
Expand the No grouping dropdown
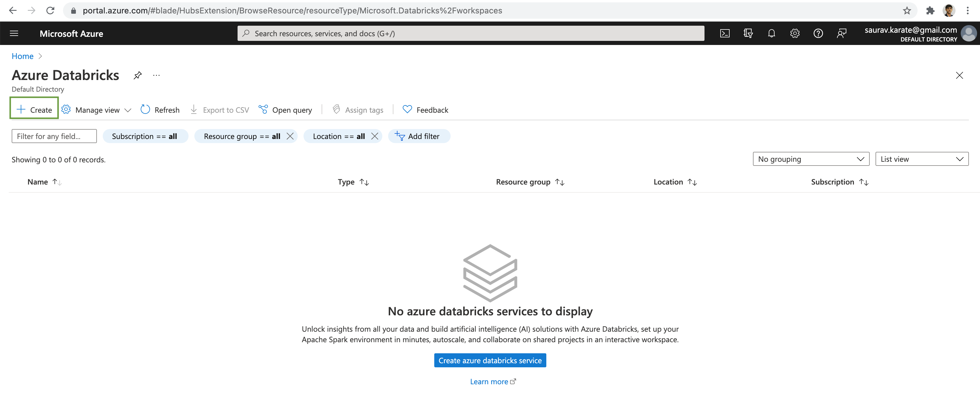(x=811, y=159)
